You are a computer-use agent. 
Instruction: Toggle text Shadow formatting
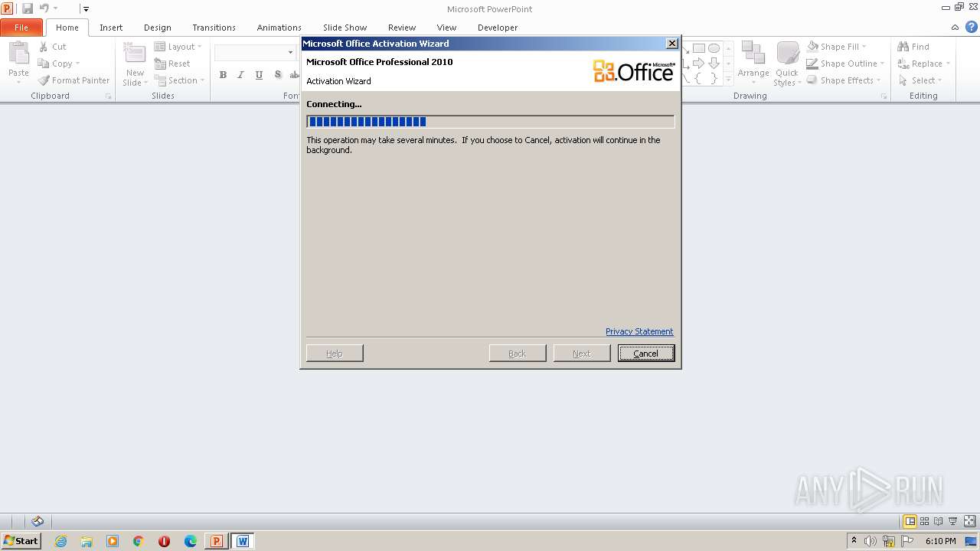point(277,74)
